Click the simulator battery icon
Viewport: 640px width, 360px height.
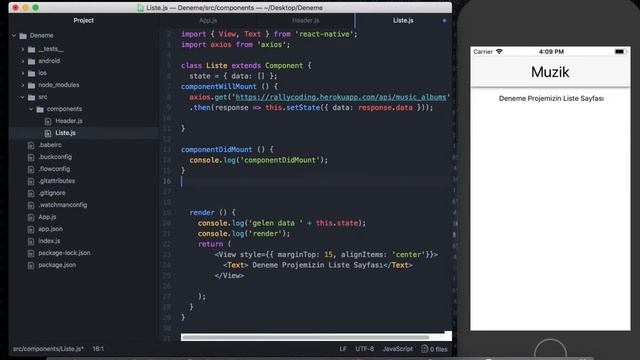(x=620, y=52)
